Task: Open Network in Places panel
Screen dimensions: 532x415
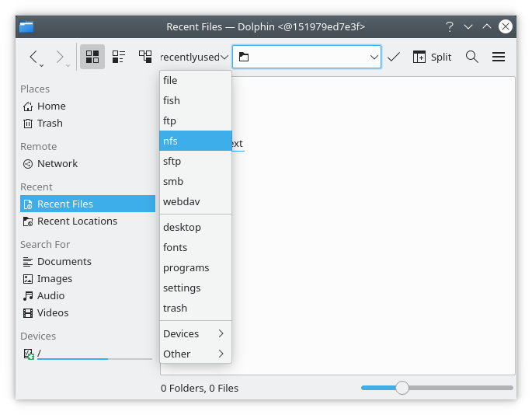Action: [x=57, y=164]
